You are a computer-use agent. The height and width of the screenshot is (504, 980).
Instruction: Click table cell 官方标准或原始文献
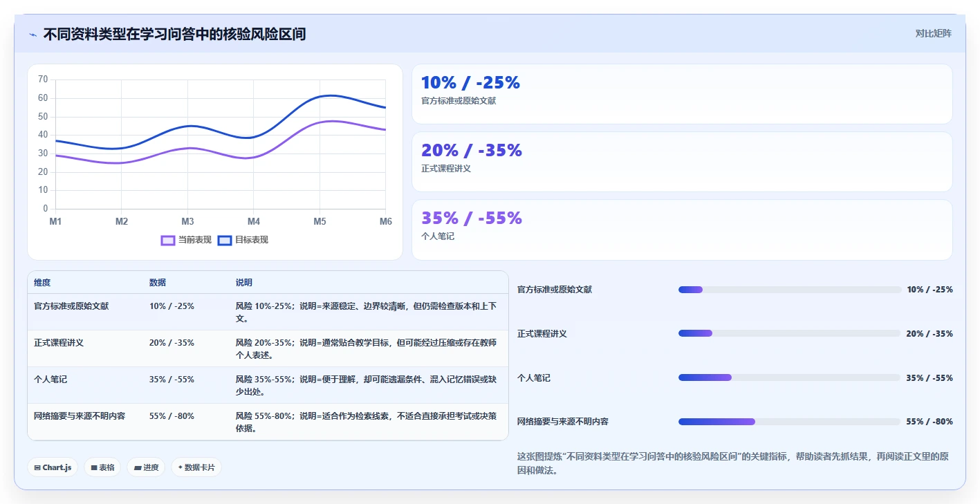click(71, 306)
